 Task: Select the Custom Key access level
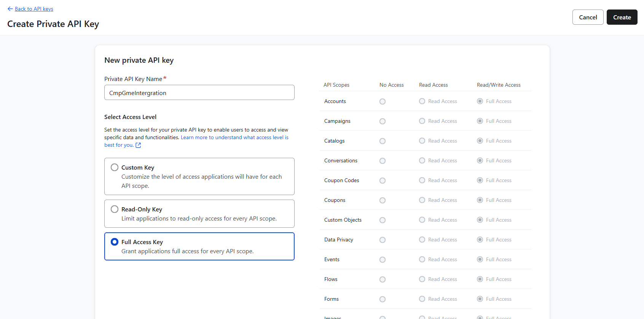(x=115, y=167)
